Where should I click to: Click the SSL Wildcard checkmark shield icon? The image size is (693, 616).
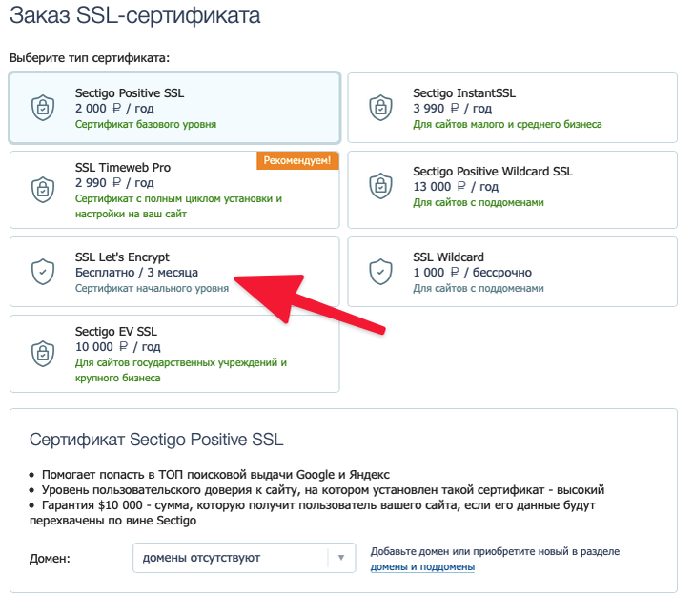point(380,272)
